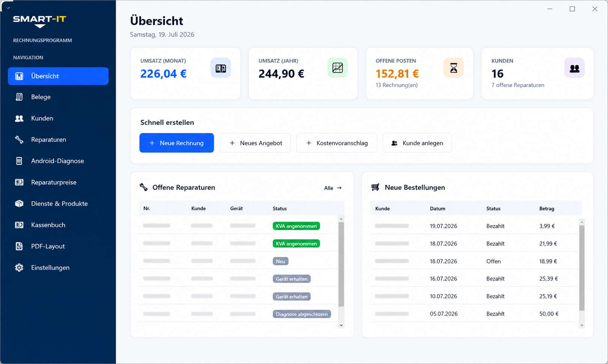Select the order dated 10.07.2026
The image size is (608, 364).
click(475, 296)
